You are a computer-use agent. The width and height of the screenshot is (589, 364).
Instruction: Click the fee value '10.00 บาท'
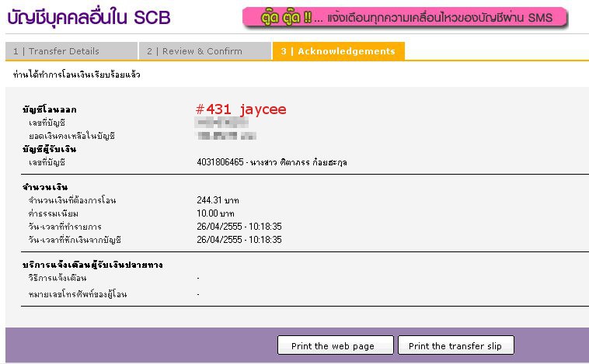click(215, 213)
